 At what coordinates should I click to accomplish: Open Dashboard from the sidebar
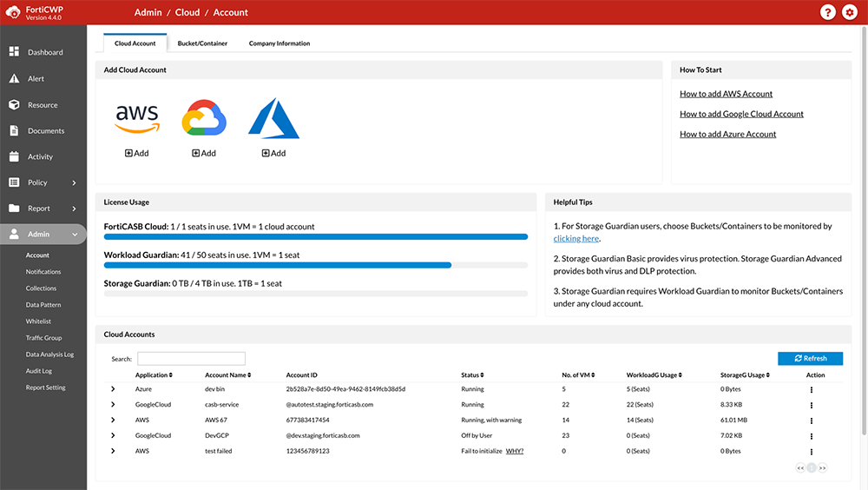pyautogui.click(x=43, y=52)
